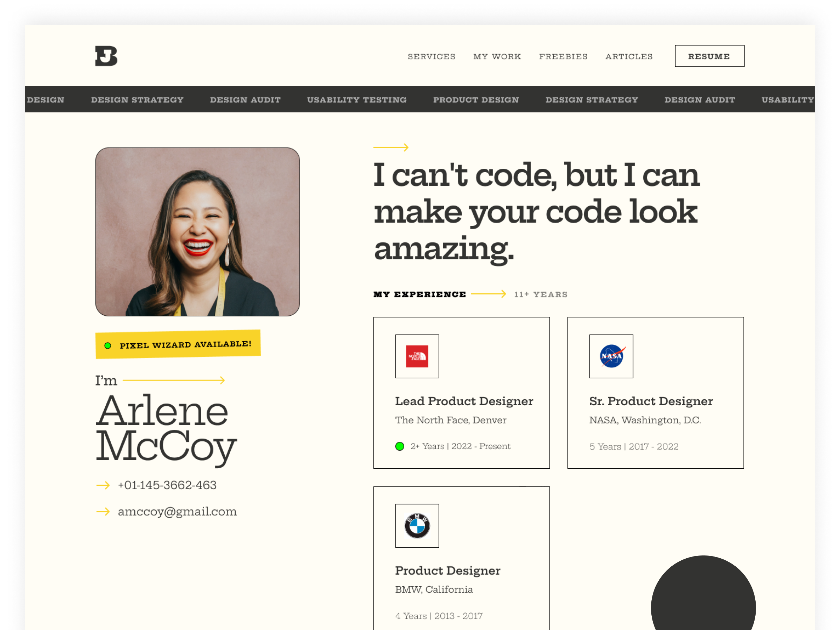Click the RESUME button
This screenshot has width=840, height=630.
709,56
